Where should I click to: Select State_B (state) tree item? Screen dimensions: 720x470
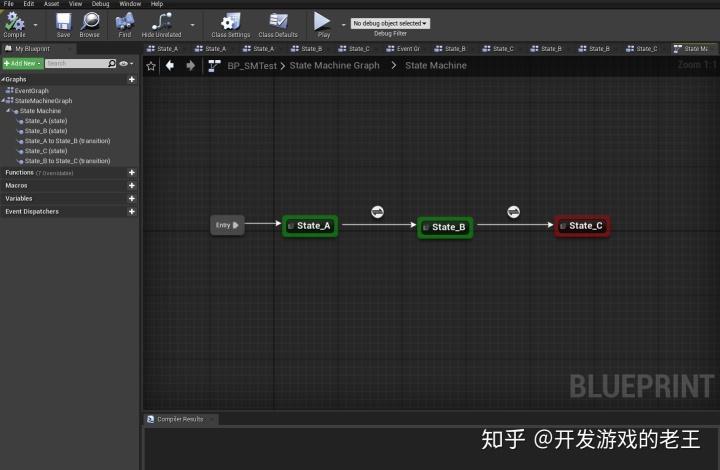[46, 131]
